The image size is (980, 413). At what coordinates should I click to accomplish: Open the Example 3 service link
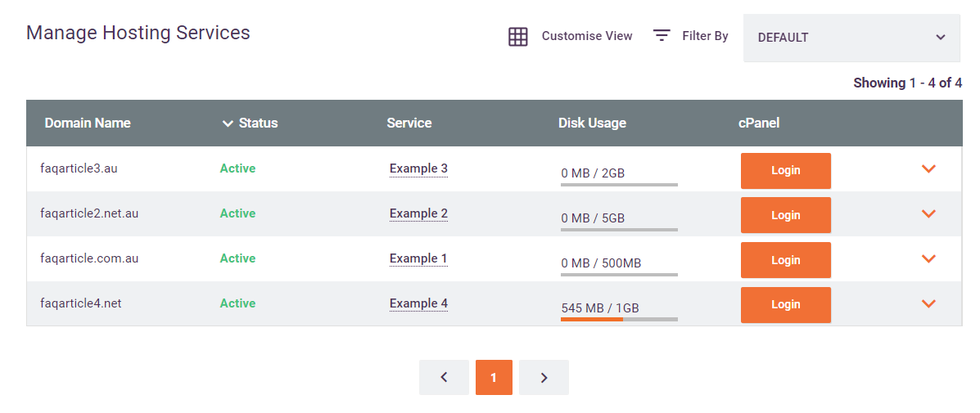pyautogui.click(x=418, y=168)
